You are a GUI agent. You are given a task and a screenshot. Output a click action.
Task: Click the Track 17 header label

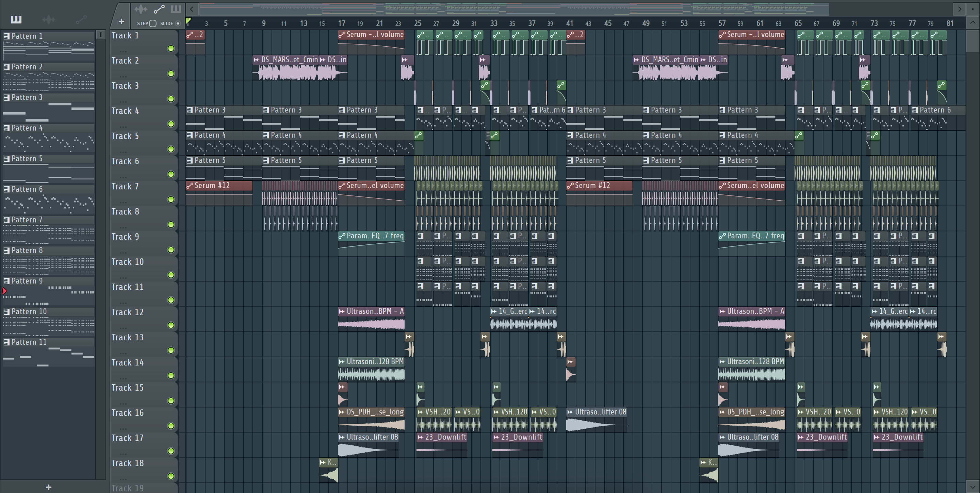(127, 438)
